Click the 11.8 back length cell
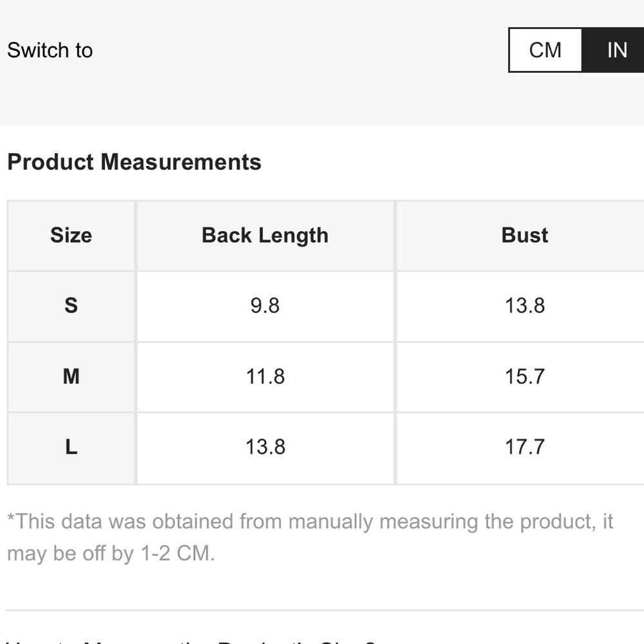The image size is (644, 644). coord(265,377)
